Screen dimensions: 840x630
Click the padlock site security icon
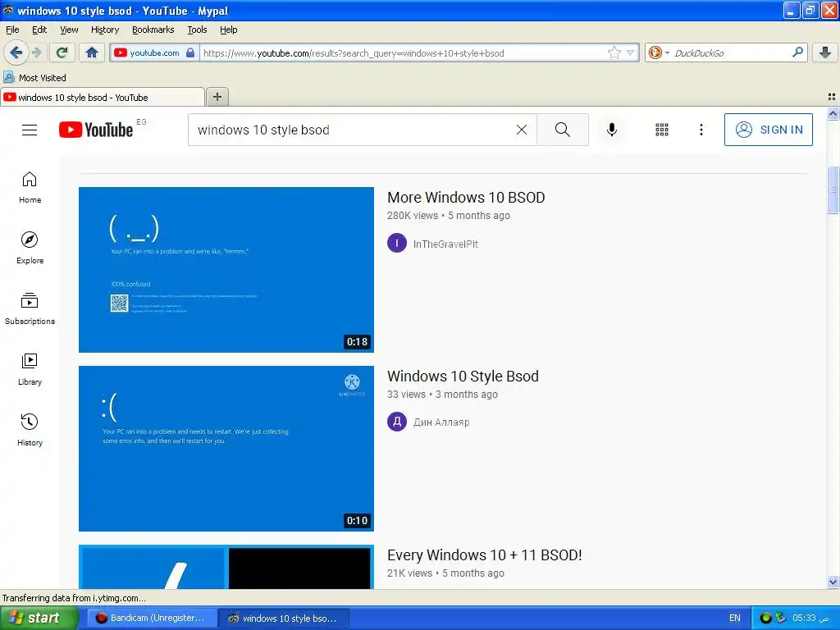[x=190, y=52]
